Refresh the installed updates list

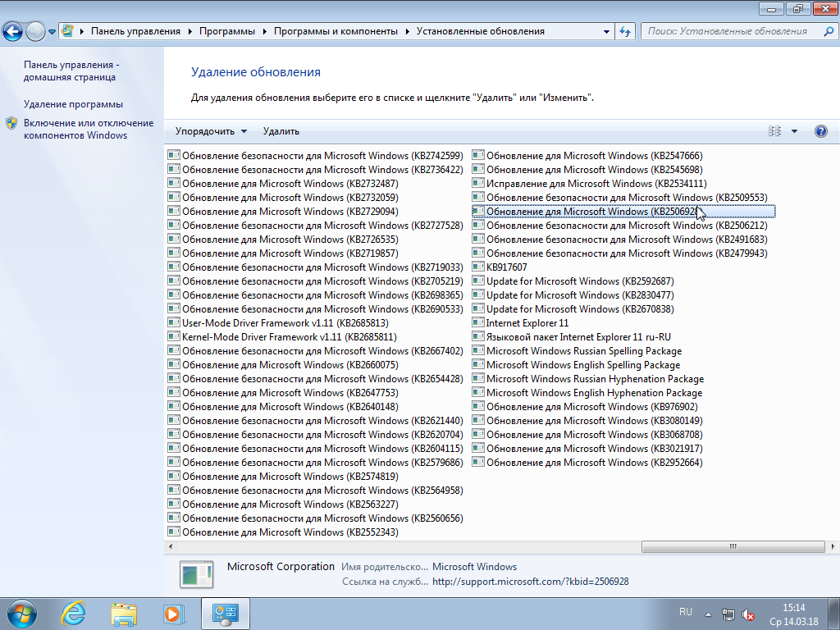(x=624, y=32)
